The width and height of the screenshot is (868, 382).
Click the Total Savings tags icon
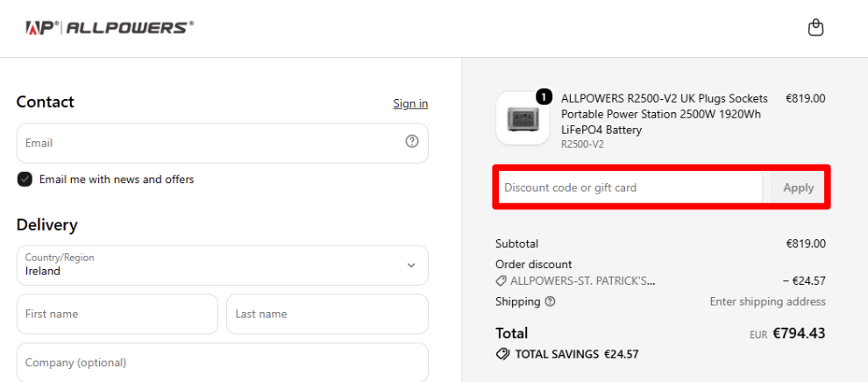point(502,354)
